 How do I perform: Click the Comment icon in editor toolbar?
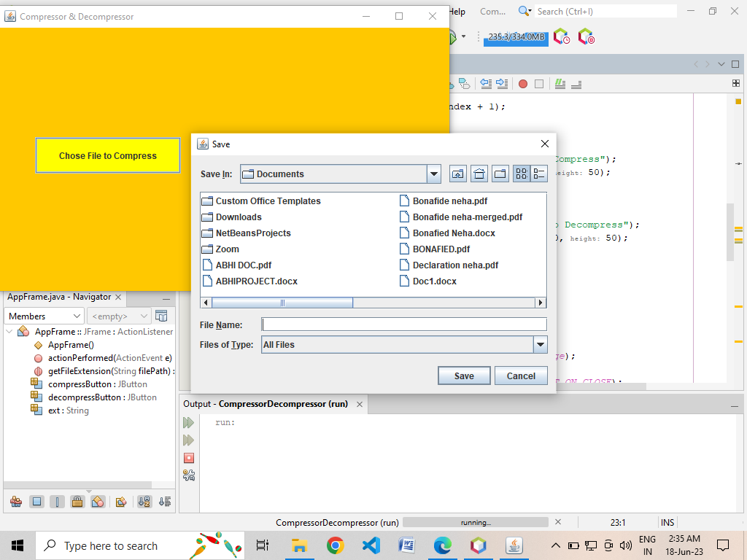point(560,84)
